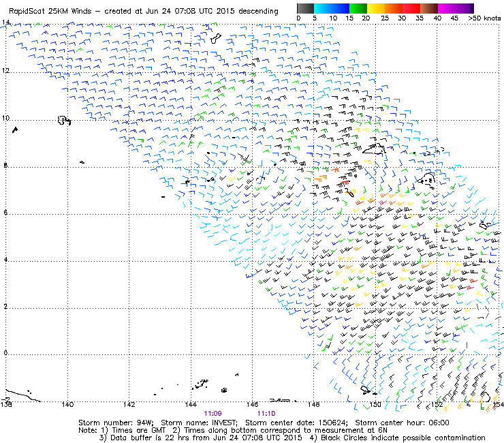
Task: Click the longitude label '138'
Action: [x=6, y=404]
